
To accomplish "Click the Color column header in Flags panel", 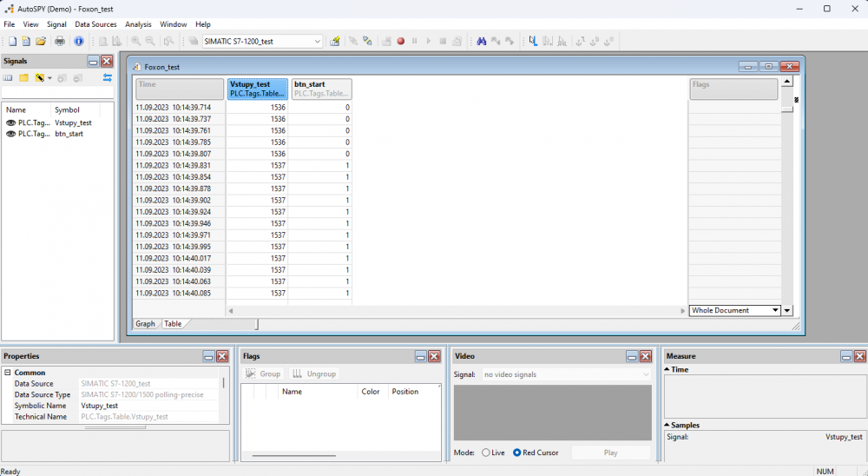I will point(372,391).
